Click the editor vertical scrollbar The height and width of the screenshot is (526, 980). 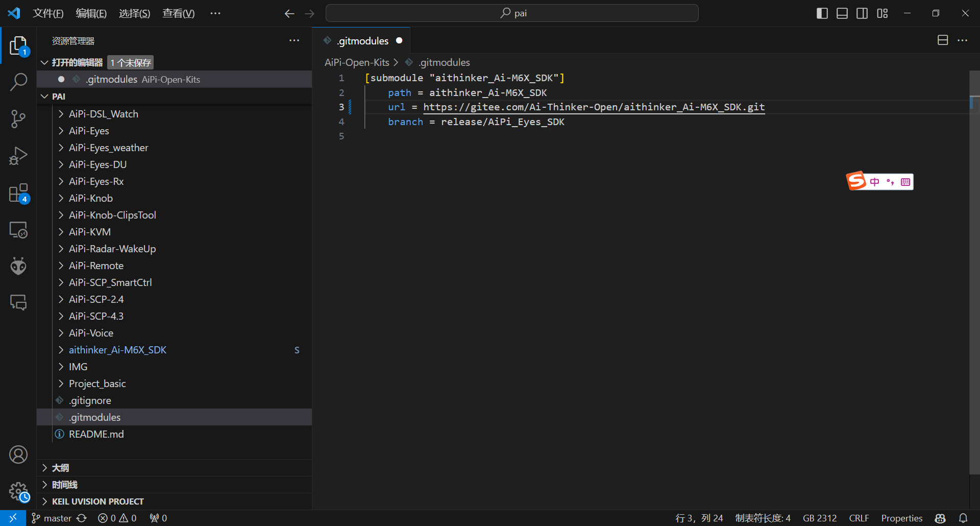[x=974, y=272]
